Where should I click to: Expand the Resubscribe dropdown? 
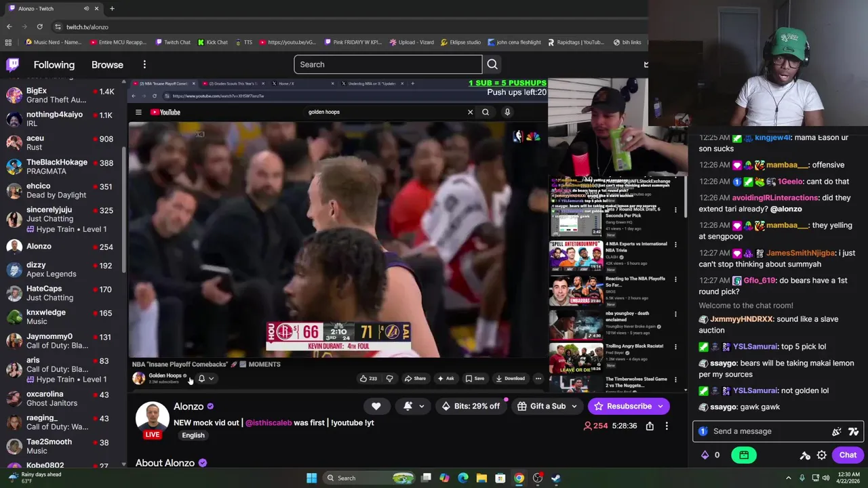click(x=660, y=406)
